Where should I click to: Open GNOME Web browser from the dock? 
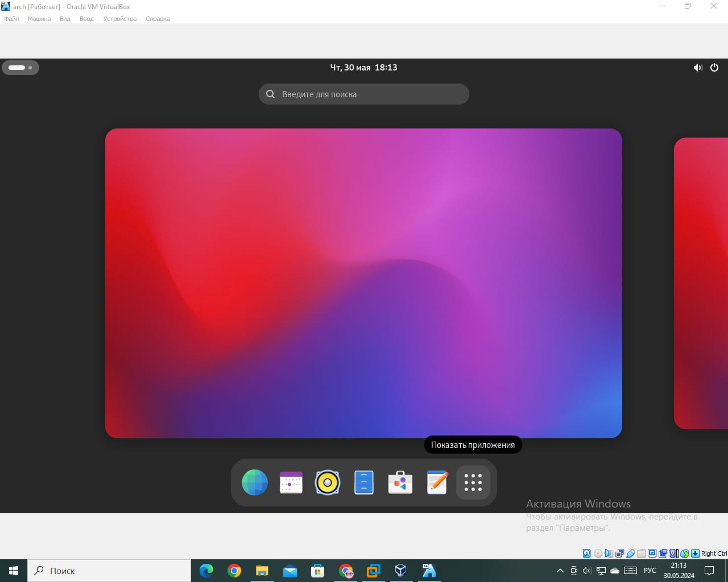click(254, 483)
